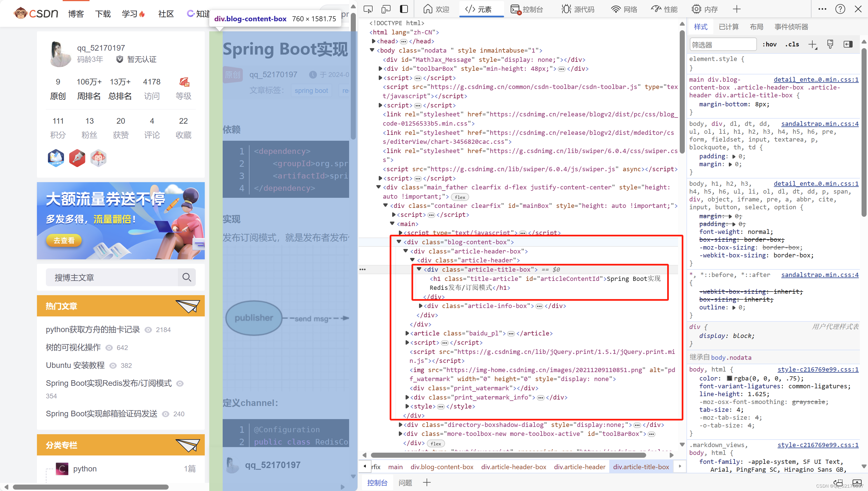Expand div id toolbarBox node

pos(380,69)
